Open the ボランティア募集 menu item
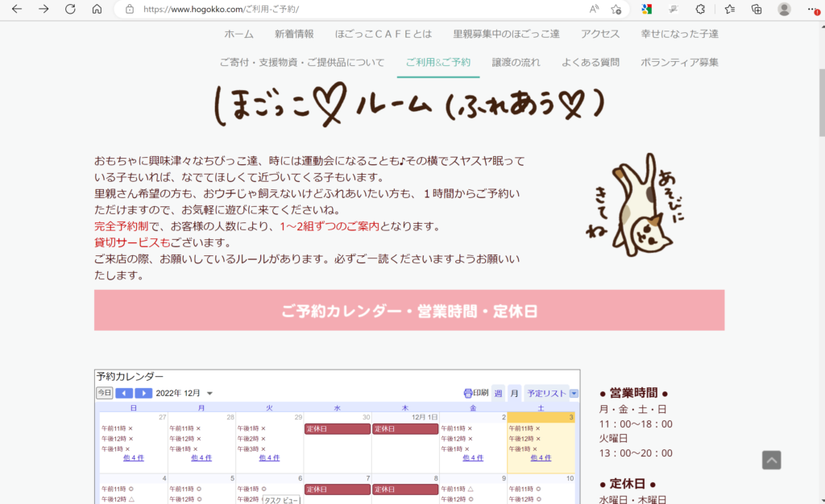 [679, 62]
